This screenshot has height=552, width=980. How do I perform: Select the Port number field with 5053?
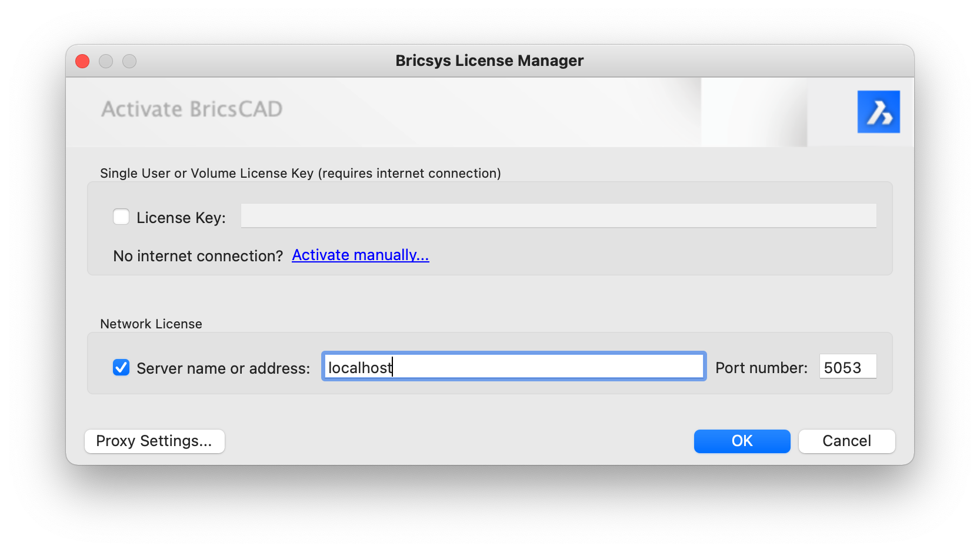pyautogui.click(x=847, y=366)
